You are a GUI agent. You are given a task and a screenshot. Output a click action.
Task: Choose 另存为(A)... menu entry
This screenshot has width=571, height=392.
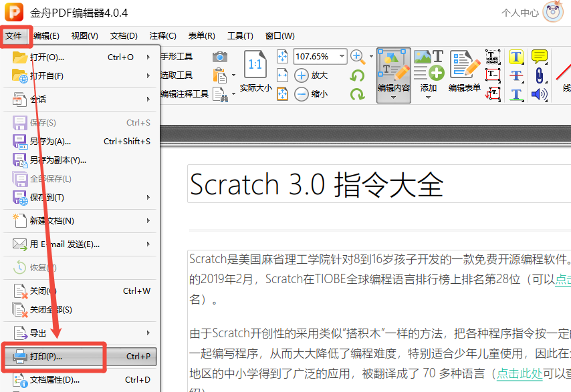click(80, 141)
